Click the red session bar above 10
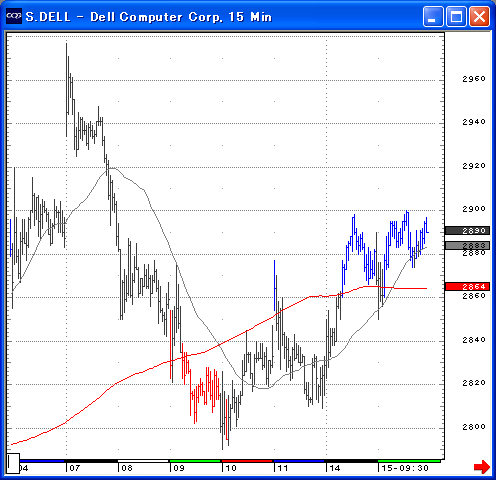This screenshot has width=496, height=480. (x=247, y=461)
